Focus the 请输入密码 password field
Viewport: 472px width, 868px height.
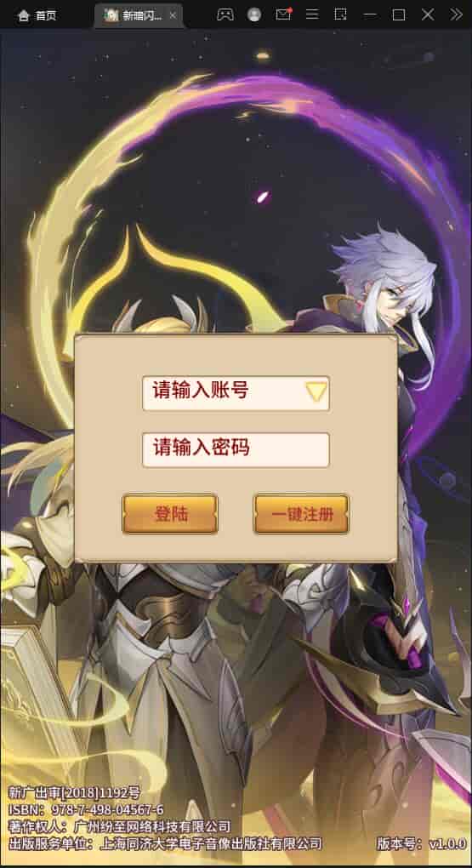point(236,449)
